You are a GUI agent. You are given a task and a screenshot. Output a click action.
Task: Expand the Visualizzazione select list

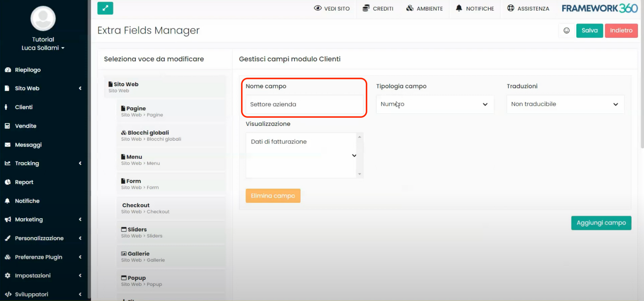354,156
